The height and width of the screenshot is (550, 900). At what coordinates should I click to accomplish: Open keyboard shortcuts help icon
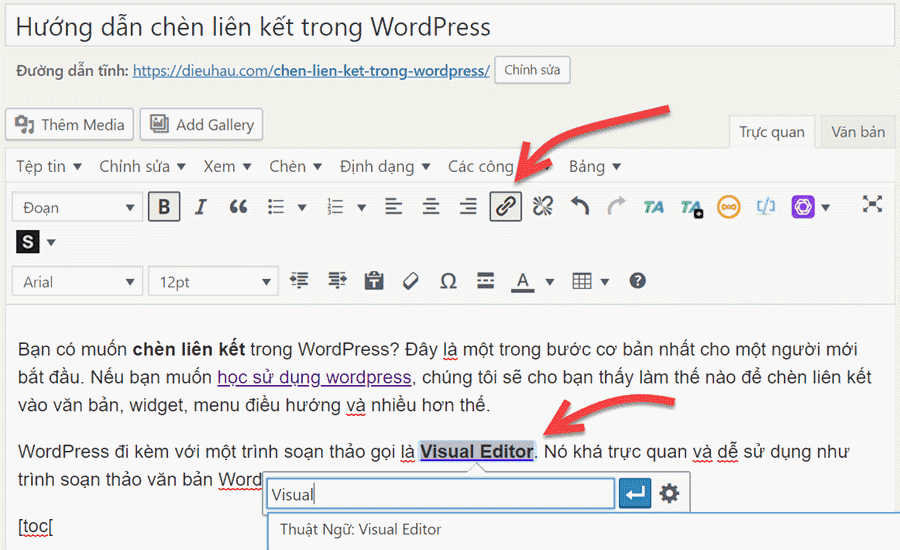pos(637,281)
